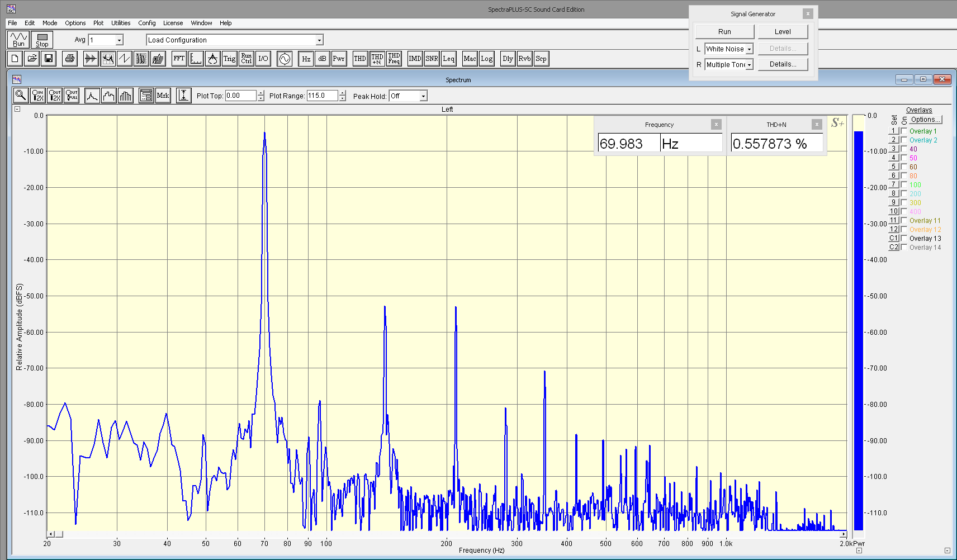Click the Level button in Signal Generator
The width and height of the screenshot is (957, 560).
point(783,32)
